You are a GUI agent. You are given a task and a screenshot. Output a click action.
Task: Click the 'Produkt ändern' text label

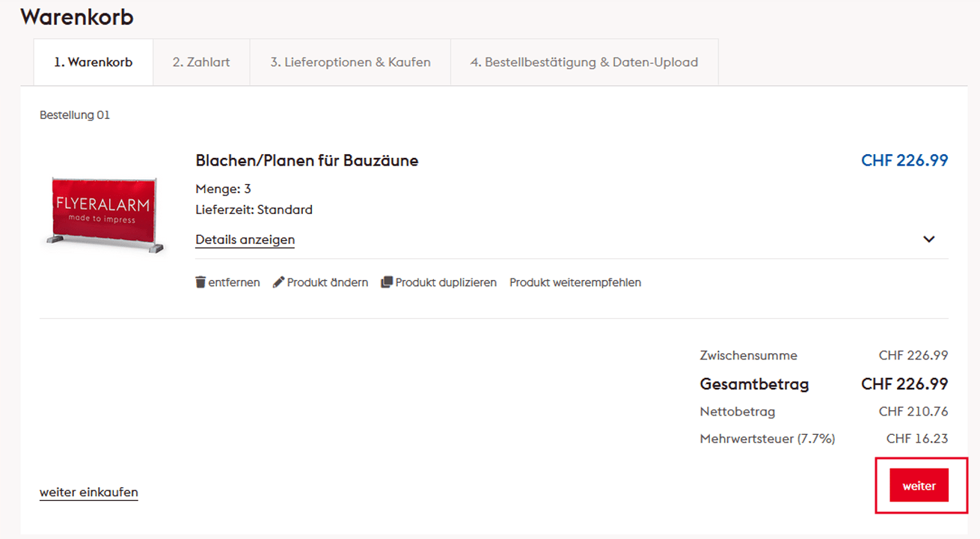328,282
